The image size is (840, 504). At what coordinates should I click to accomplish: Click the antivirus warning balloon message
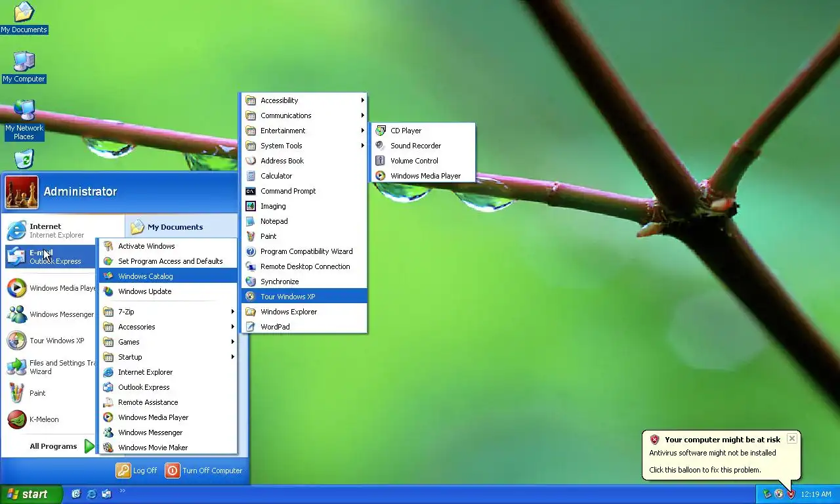713,453
